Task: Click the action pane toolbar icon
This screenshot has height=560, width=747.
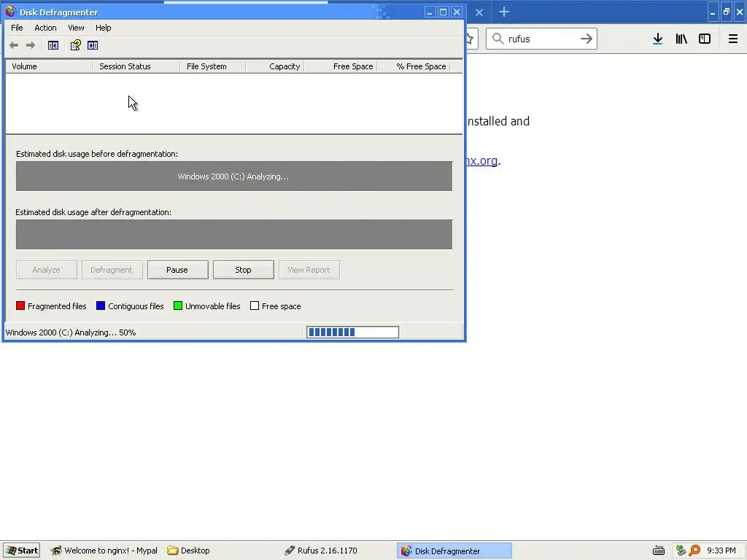Action: coord(93,45)
